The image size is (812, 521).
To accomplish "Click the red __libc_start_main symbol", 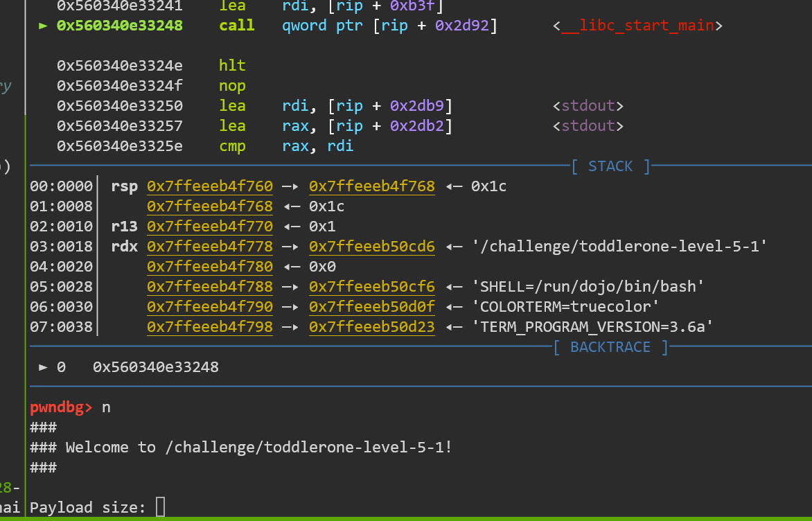I will [637, 26].
